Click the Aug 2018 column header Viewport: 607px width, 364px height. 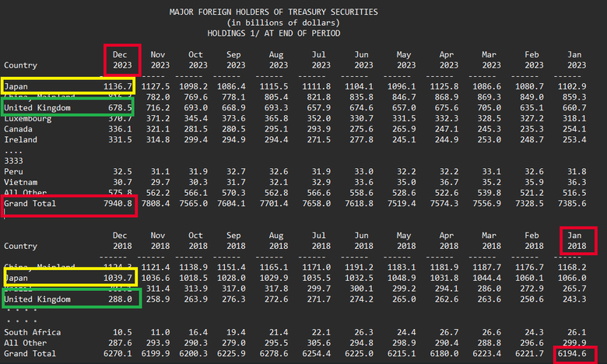pos(279,240)
